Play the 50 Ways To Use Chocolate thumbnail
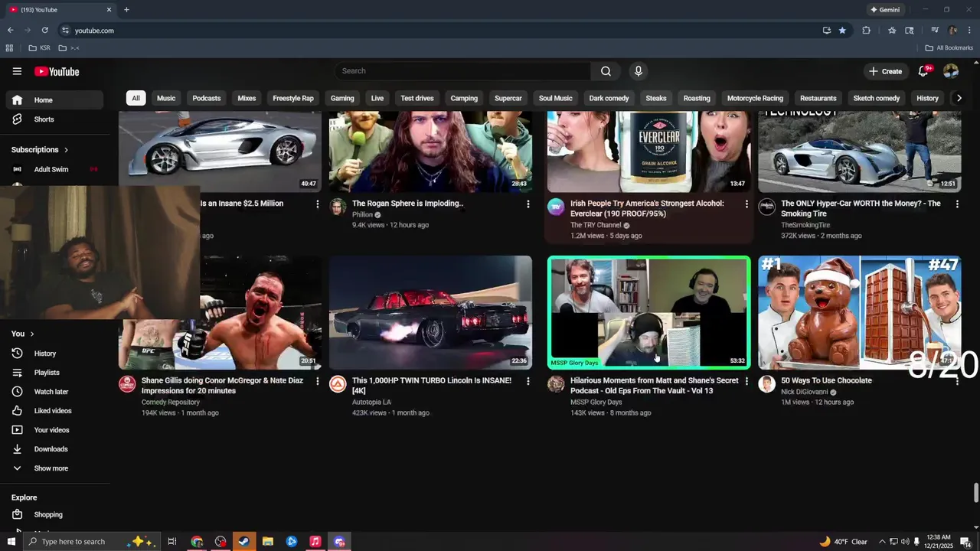Image resolution: width=980 pixels, height=551 pixels. (x=860, y=313)
